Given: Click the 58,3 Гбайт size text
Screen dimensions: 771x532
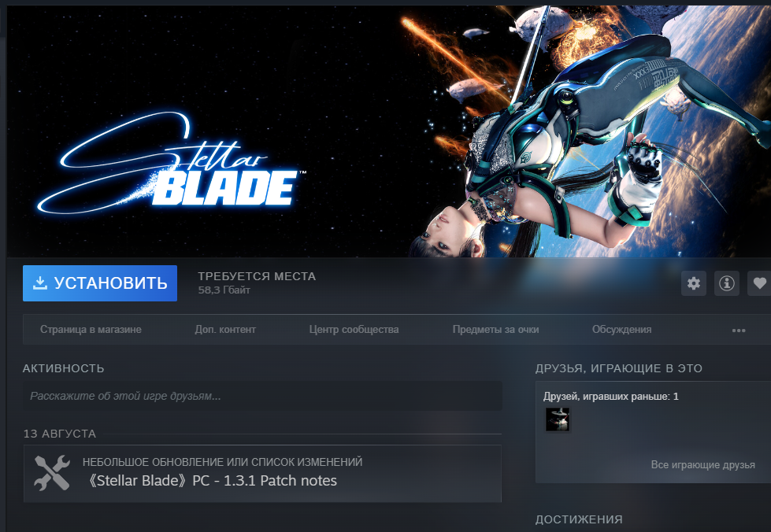Looking at the screenshot, I should click(x=224, y=290).
